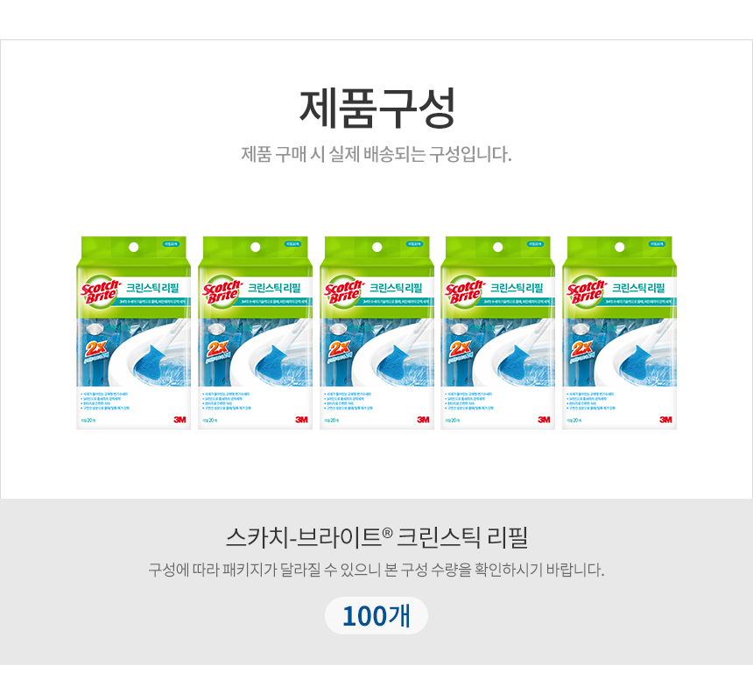Click the Scotch-Brite logo on fifth package
Image resolution: width=753 pixels, height=700 pixels.
coord(587,290)
